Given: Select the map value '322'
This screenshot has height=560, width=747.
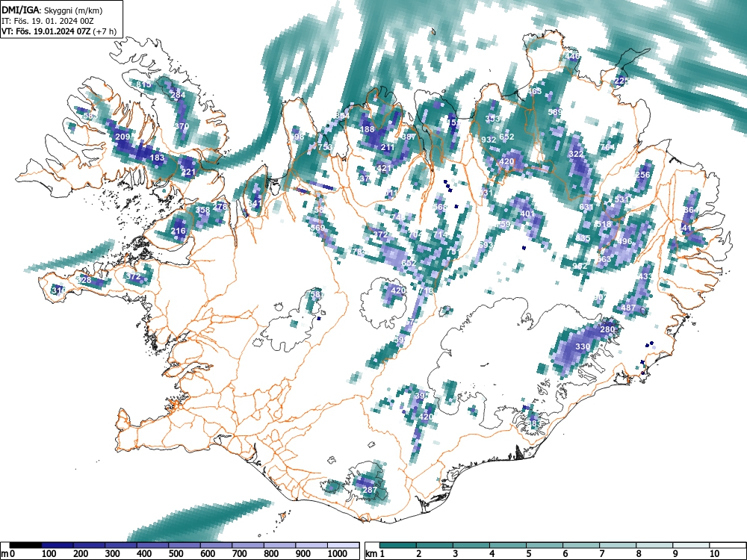Looking at the screenshot, I should click(x=576, y=155).
